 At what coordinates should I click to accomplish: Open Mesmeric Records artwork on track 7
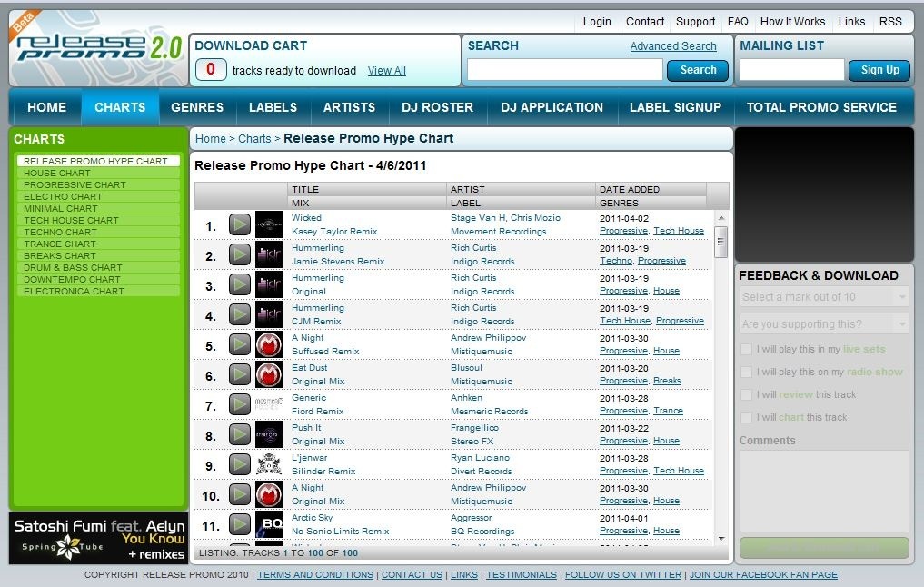click(x=269, y=404)
